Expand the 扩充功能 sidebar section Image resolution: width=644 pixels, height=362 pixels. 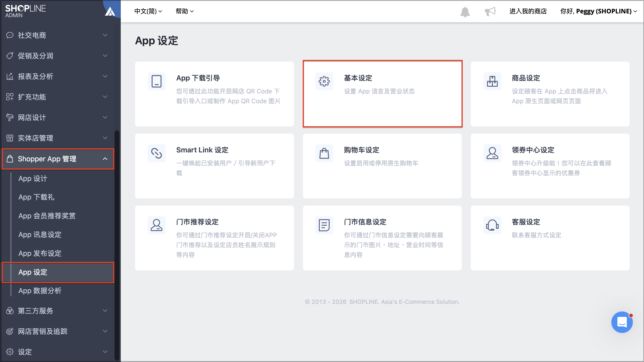(x=58, y=97)
